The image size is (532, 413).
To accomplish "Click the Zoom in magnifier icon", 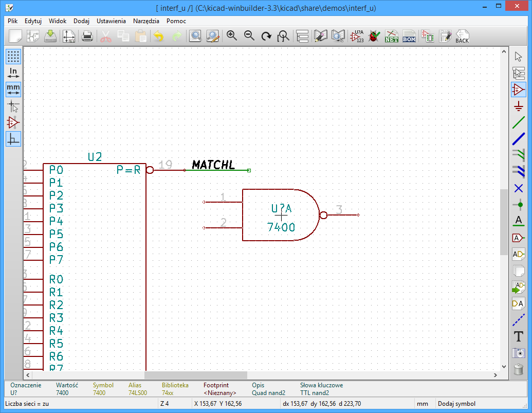I will pyautogui.click(x=232, y=36).
